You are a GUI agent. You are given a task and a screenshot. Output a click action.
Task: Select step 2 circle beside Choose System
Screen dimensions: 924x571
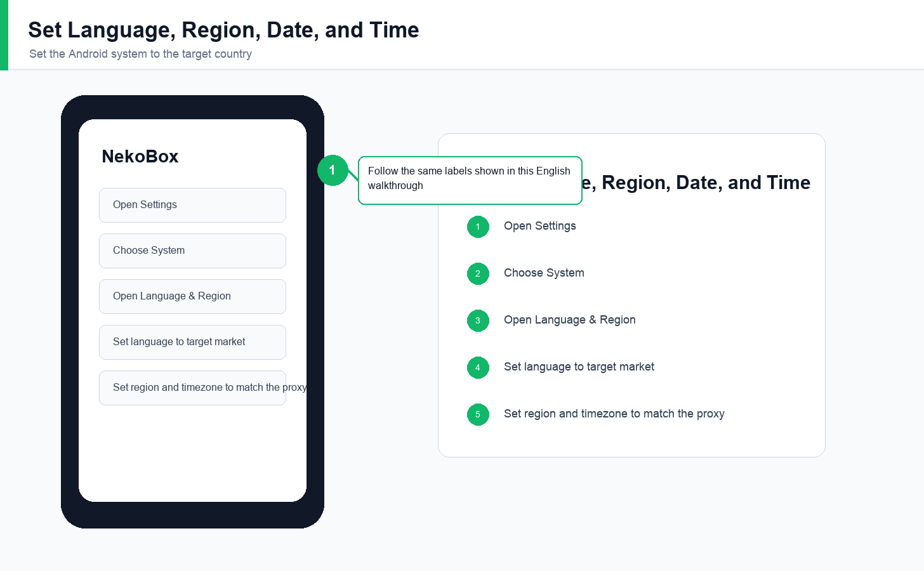478,273
